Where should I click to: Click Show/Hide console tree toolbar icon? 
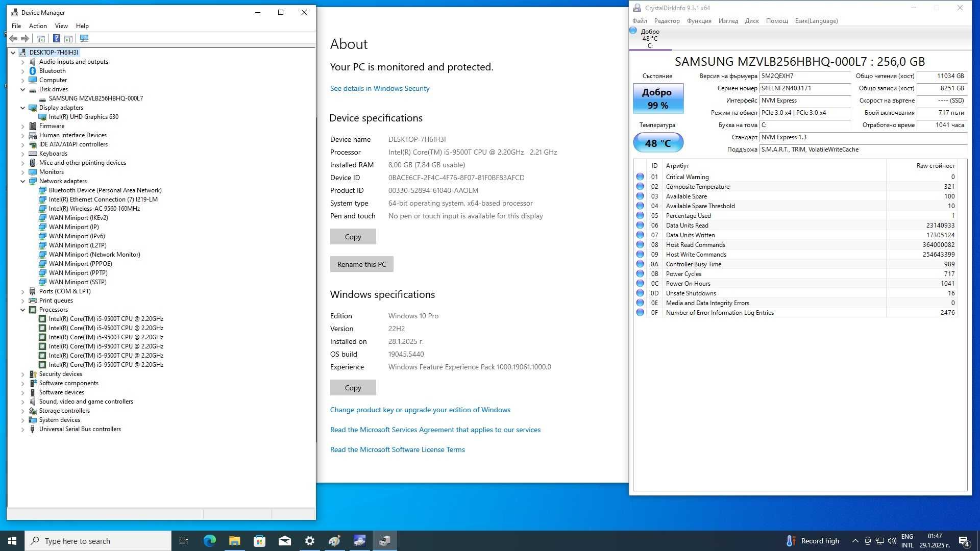pyautogui.click(x=41, y=38)
